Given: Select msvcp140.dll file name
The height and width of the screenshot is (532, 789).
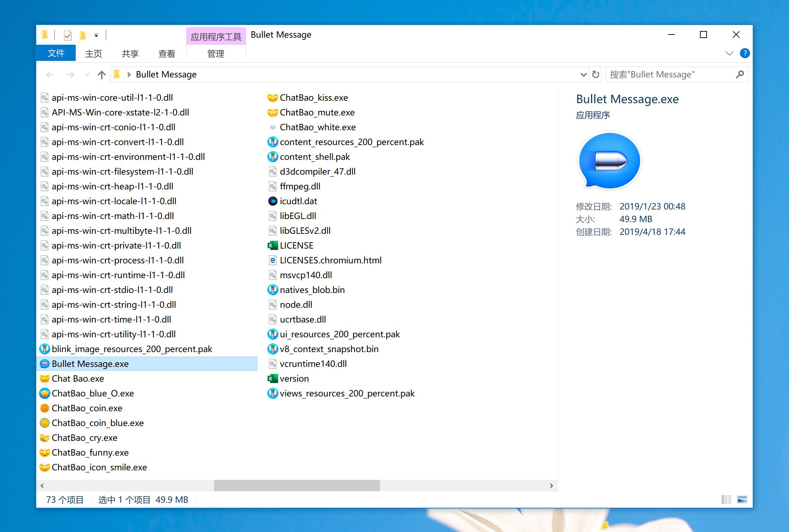Looking at the screenshot, I should (x=306, y=275).
